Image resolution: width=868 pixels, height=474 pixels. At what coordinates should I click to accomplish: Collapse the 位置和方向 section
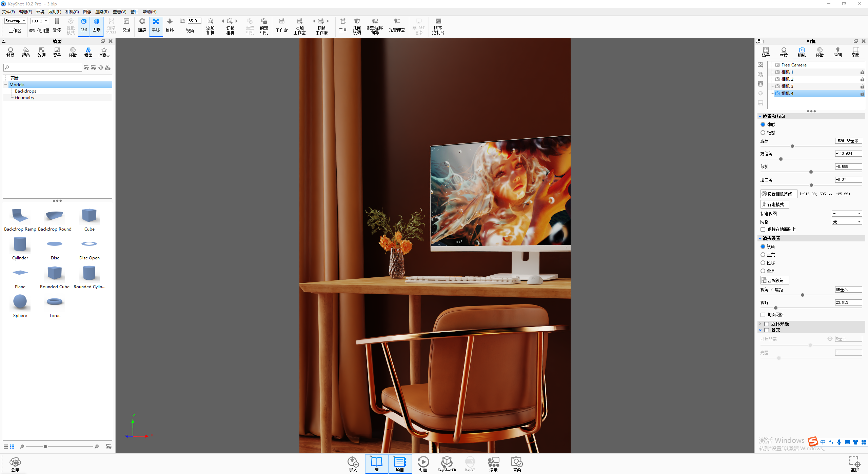(x=760, y=116)
